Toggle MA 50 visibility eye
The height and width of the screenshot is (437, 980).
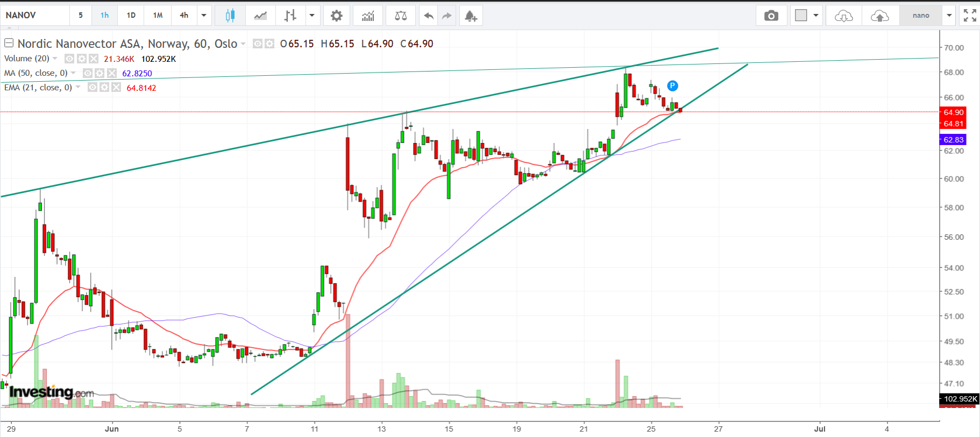[x=88, y=73]
